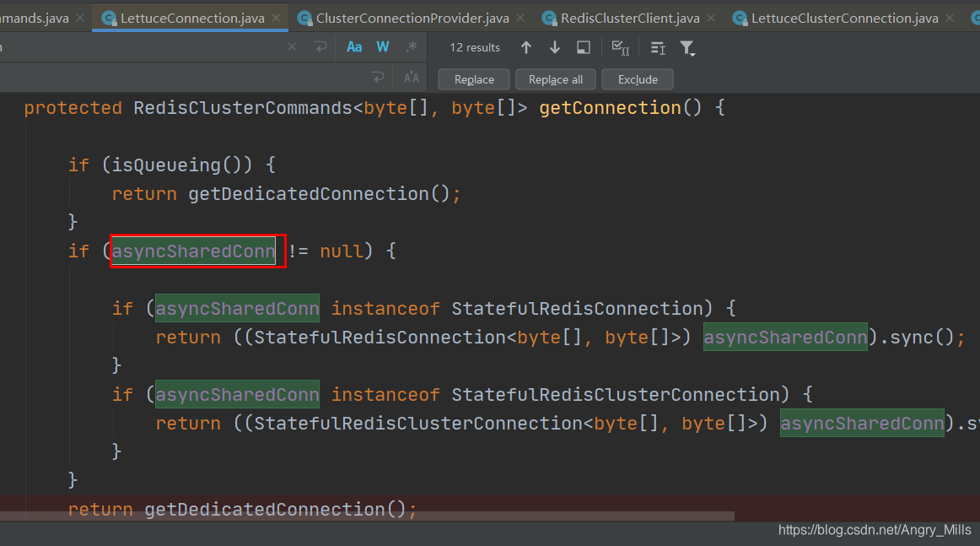Go to previous occurrence arrow
This screenshot has height=546, width=980.
tap(526, 47)
